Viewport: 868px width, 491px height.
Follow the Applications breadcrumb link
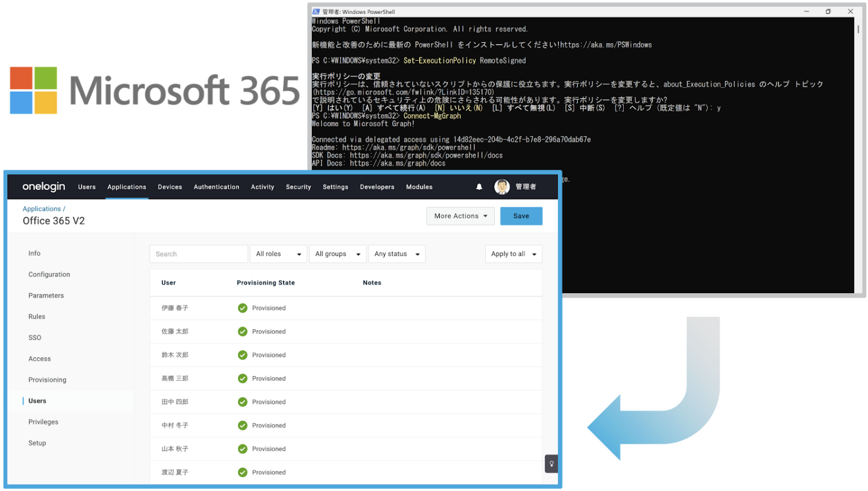pyautogui.click(x=42, y=209)
